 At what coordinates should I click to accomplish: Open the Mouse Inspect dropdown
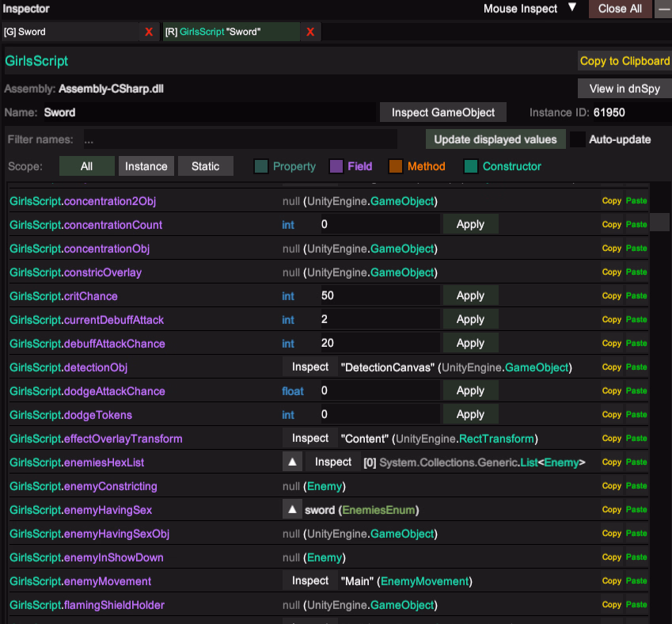click(530, 9)
